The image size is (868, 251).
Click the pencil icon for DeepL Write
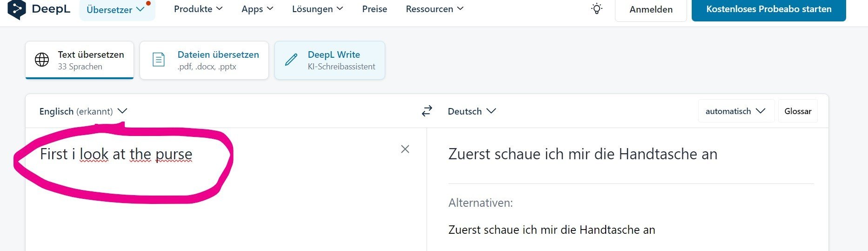(291, 60)
